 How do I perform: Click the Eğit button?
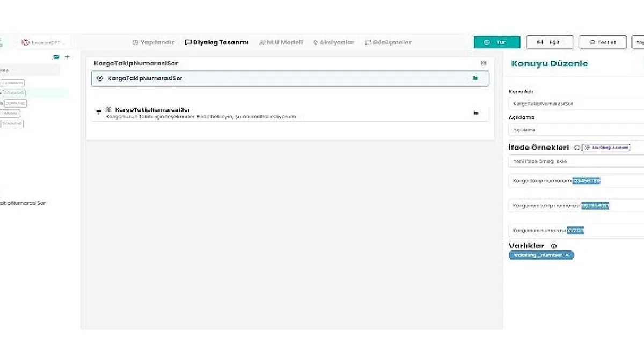550,42
